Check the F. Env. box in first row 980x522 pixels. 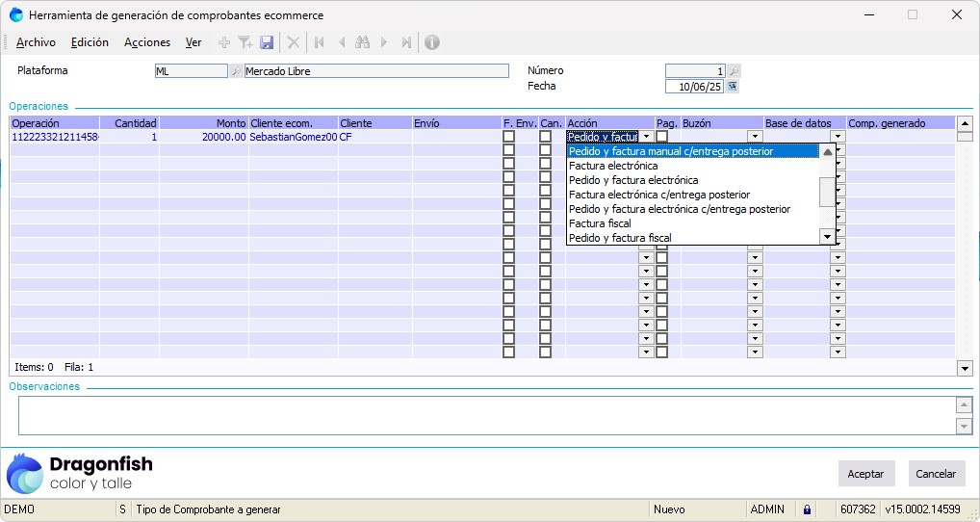pyautogui.click(x=509, y=137)
